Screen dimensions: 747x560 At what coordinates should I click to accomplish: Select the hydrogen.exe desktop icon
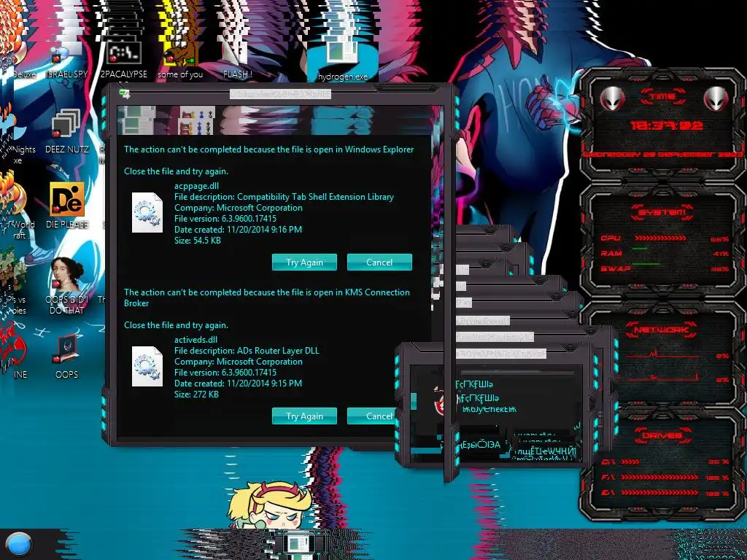[343, 61]
